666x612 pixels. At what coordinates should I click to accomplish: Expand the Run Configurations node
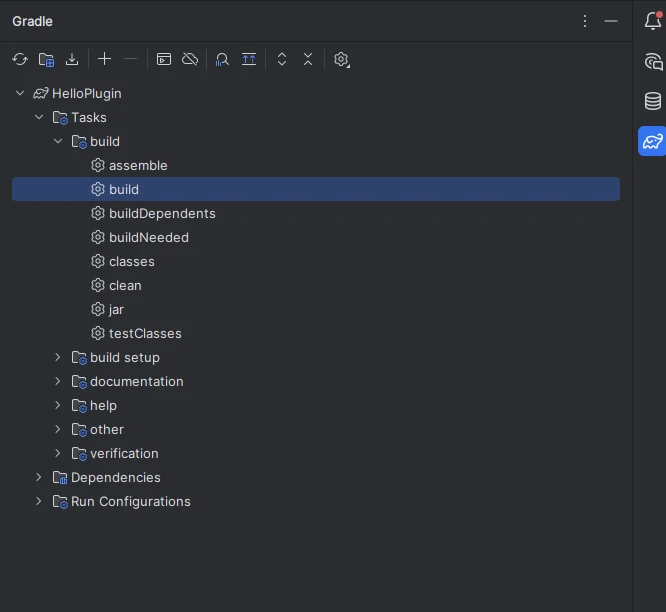click(39, 501)
